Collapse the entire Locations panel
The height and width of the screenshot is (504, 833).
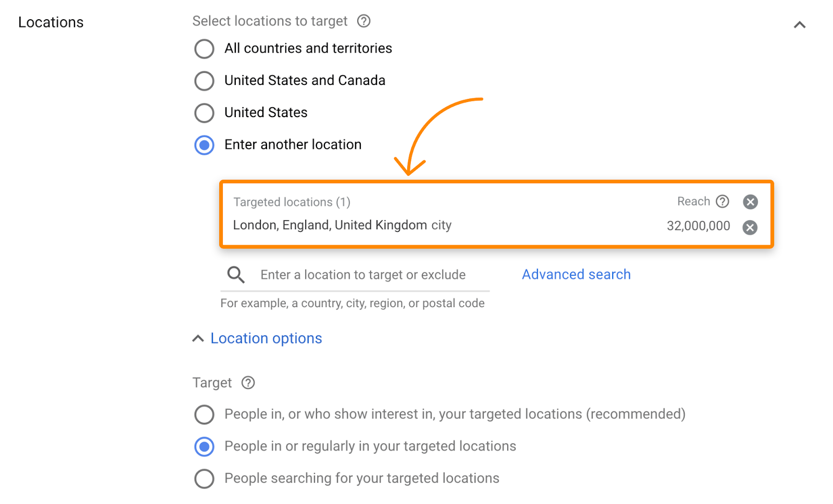[800, 24]
